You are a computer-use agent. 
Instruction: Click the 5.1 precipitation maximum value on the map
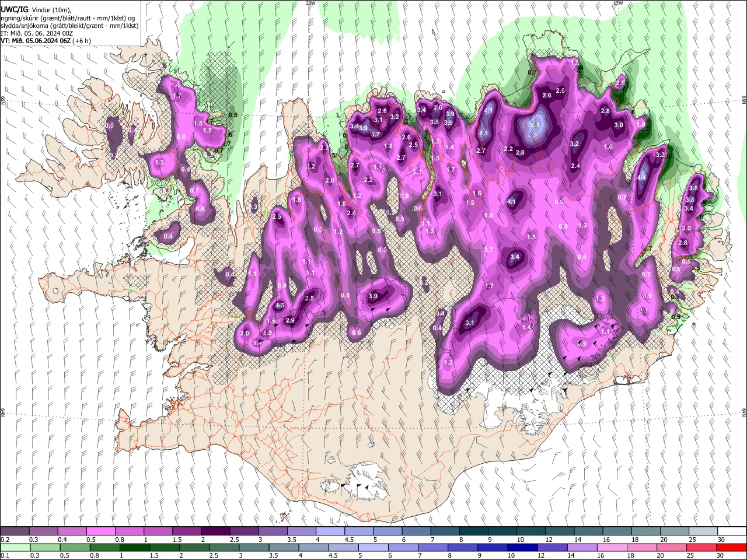pos(536,124)
